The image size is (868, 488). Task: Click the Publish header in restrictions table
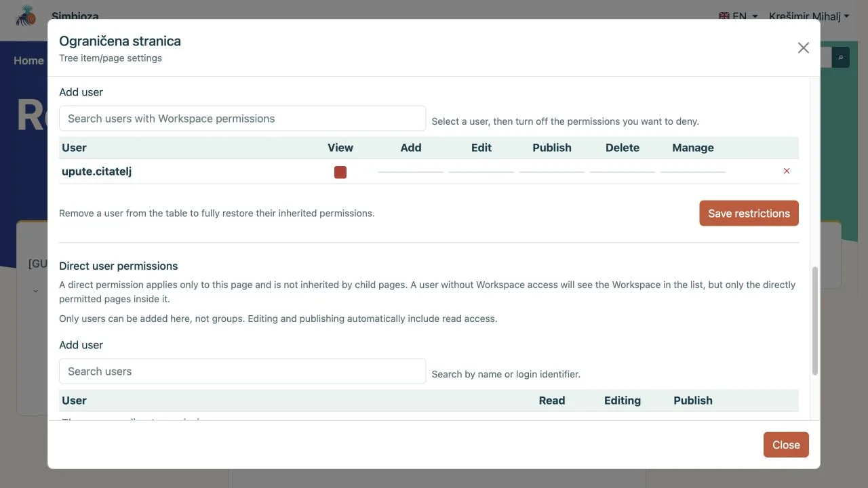552,148
